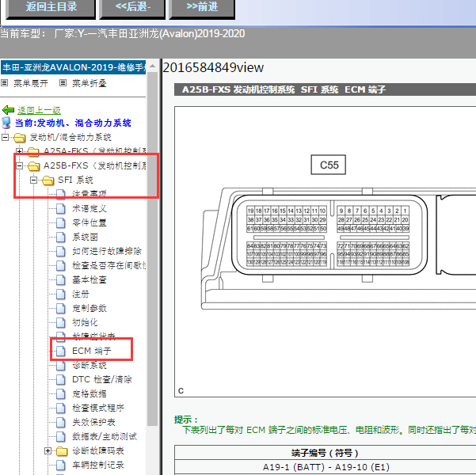Click the 返回上一级 link
Viewport: 476px width, 475px height.
39,110
